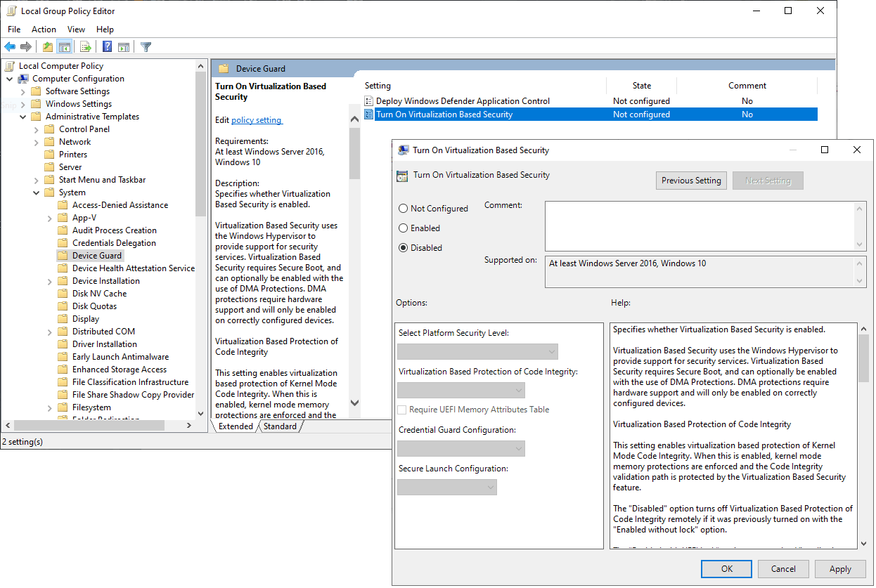The width and height of the screenshot is (876, 588).
Task: Collapse the System tree node
Action: click(x=36, y=192)
